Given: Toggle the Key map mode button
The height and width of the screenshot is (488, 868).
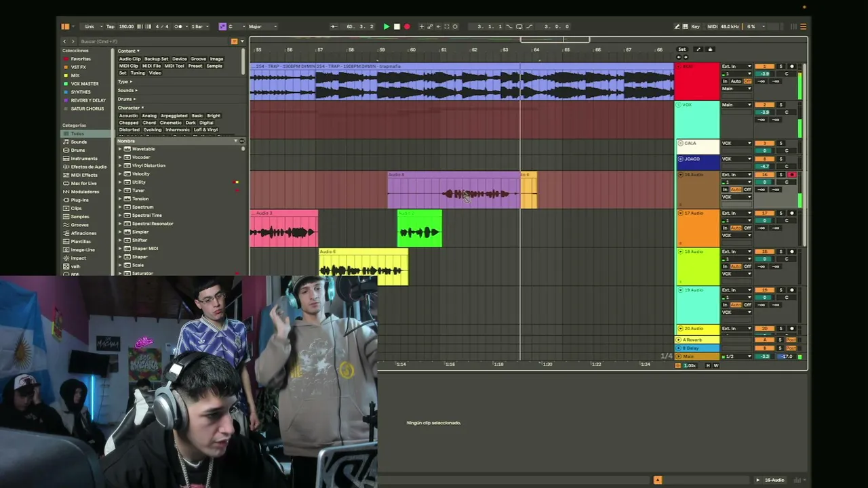Looking at the screenshot, I should pos(695,26).
